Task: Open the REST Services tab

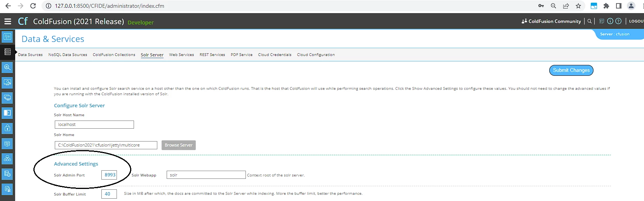Action: 212,55
